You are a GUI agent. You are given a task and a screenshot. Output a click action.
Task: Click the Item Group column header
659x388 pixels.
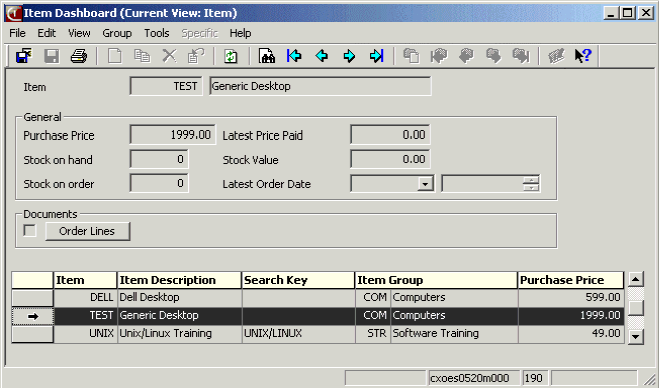click(x=436, y=280)
